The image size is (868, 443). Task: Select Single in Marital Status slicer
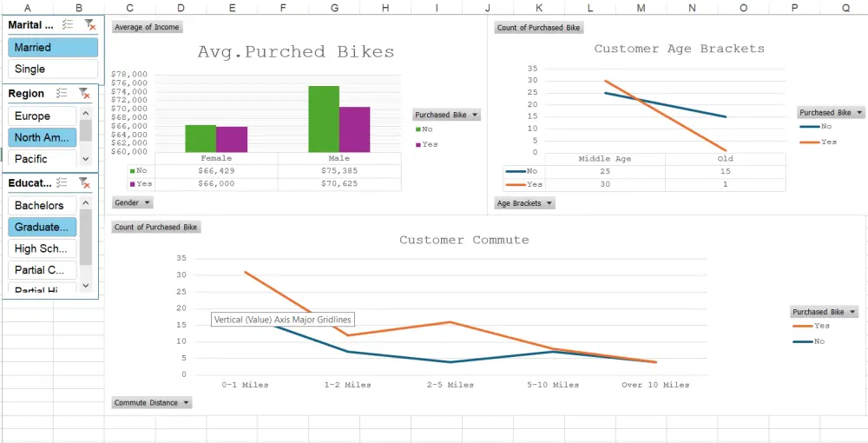(52, 69)
